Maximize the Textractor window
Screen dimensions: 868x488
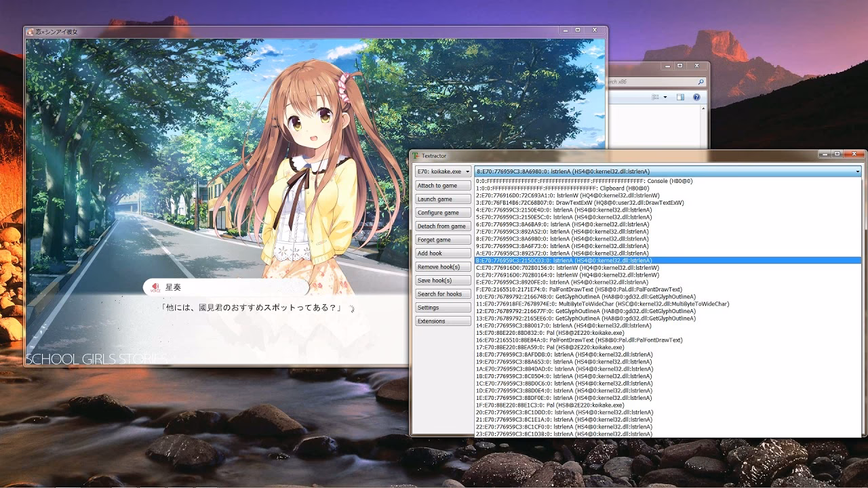pyautogui.click(x=837, y=155)
